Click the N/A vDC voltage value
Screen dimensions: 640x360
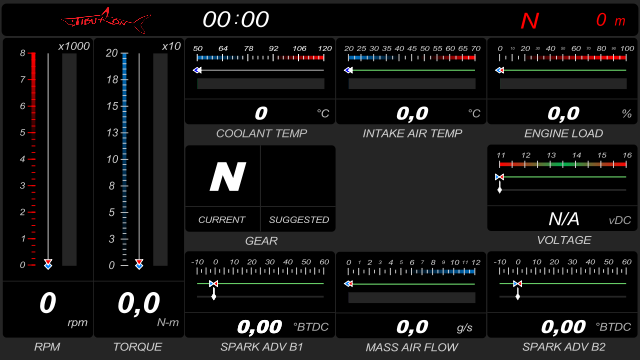coord(563,220)
